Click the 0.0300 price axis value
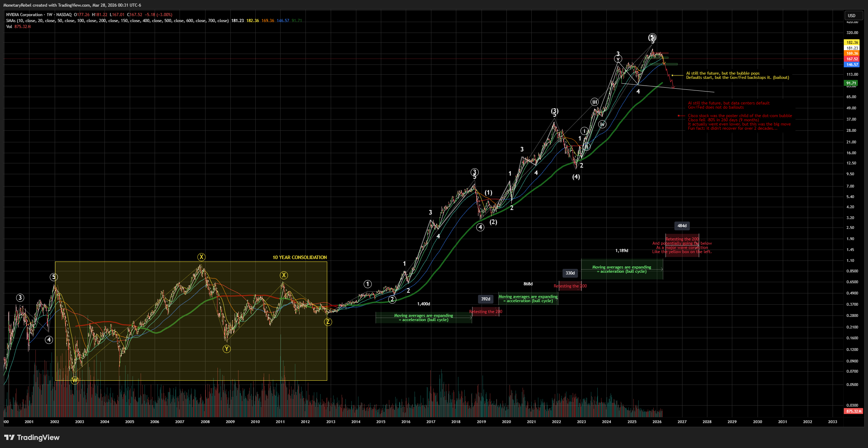 point(852,405)
